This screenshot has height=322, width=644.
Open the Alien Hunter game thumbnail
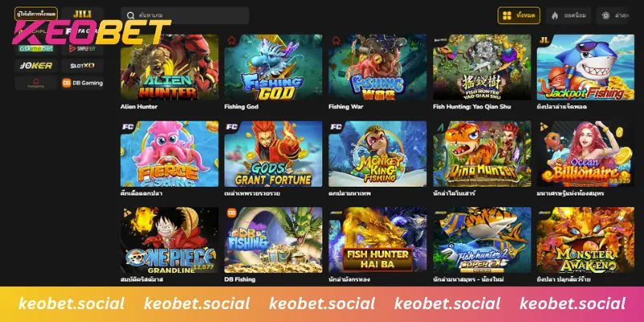tap(169, 67)
